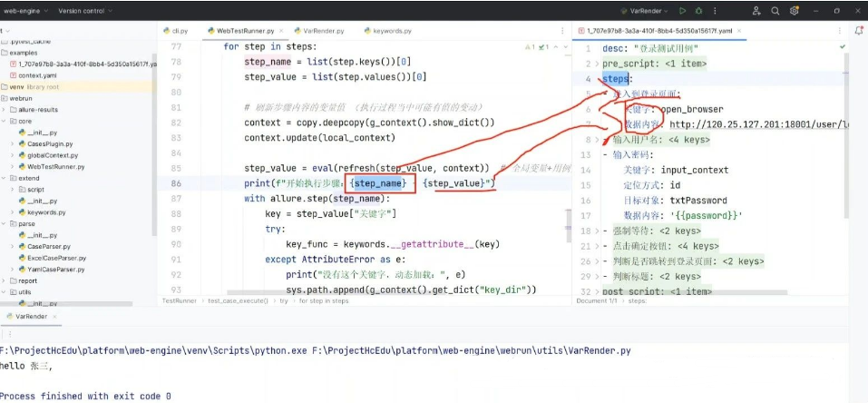Click the warnings indicator in the editor
This screenshot has height=403, width=868.
[x=531, y=47]
